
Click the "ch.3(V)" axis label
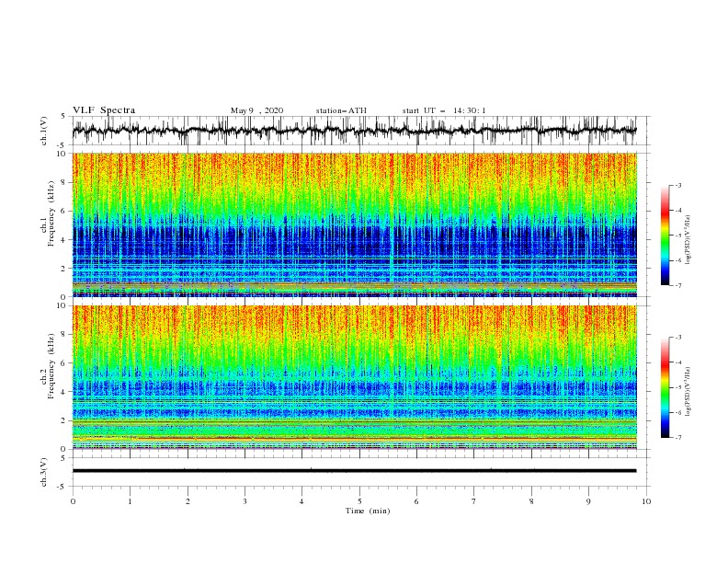coord(44,472)
